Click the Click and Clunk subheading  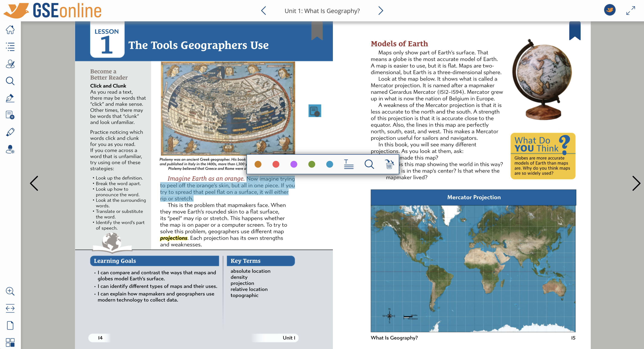[x=108, y=86]
